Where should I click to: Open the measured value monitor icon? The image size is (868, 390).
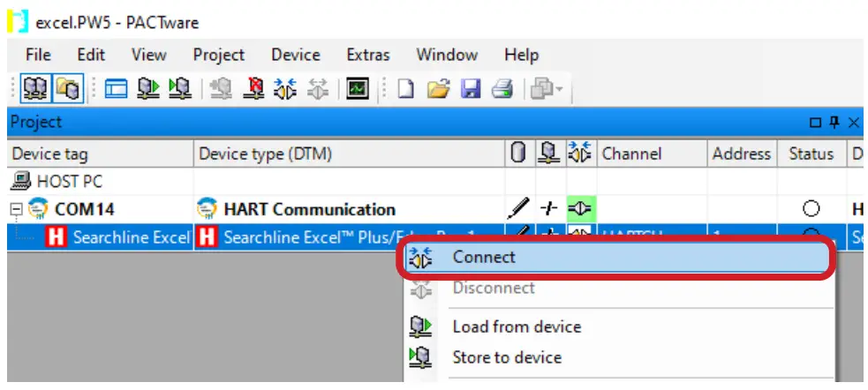tap(358, 88)
